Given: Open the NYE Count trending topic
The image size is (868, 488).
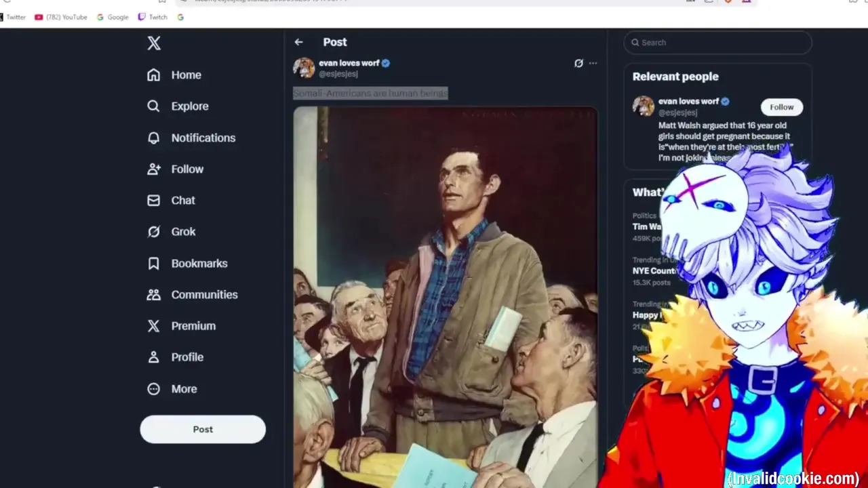Looking at the screenshot, I should click(654, 270).
